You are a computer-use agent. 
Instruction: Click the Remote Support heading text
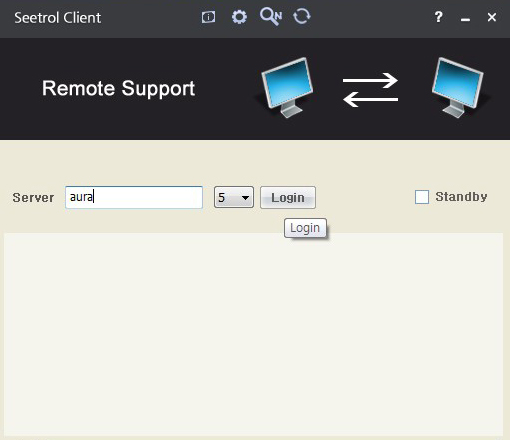tap(118, 89)
